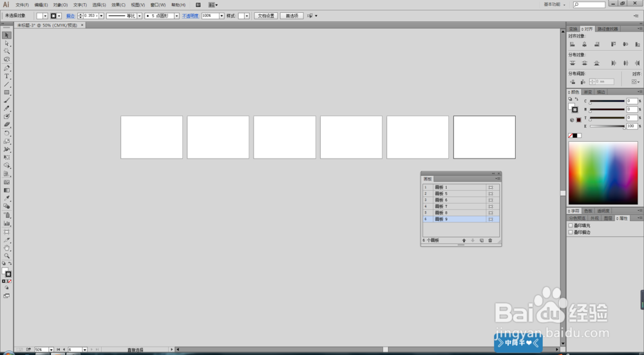Open the stroke color dropdown in control bar

pyautogui.click(x=59, y=16)
